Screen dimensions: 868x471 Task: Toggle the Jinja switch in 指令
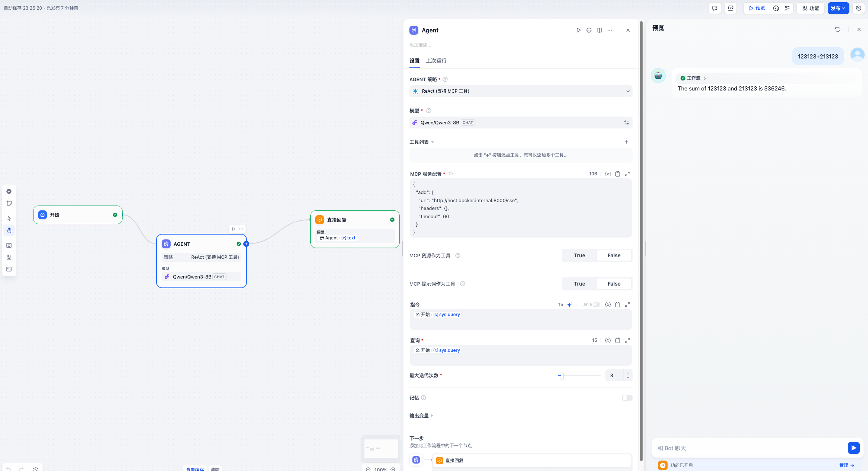pos(596,305)
